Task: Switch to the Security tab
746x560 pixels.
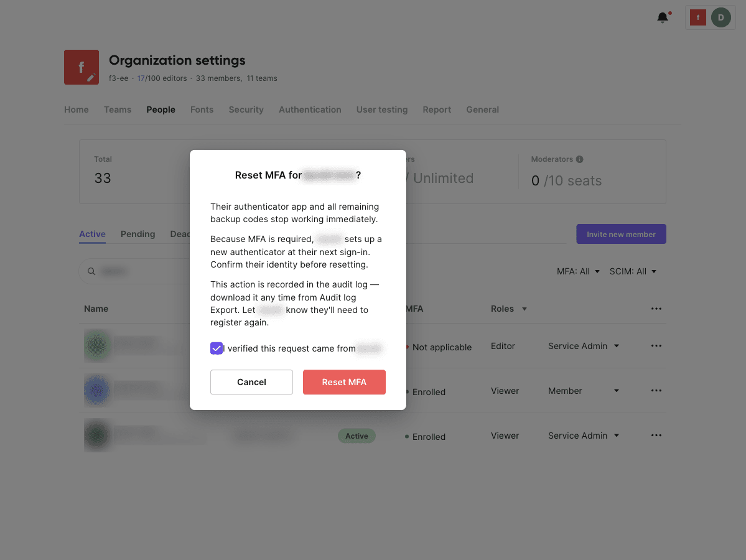Action: [246, 110]
